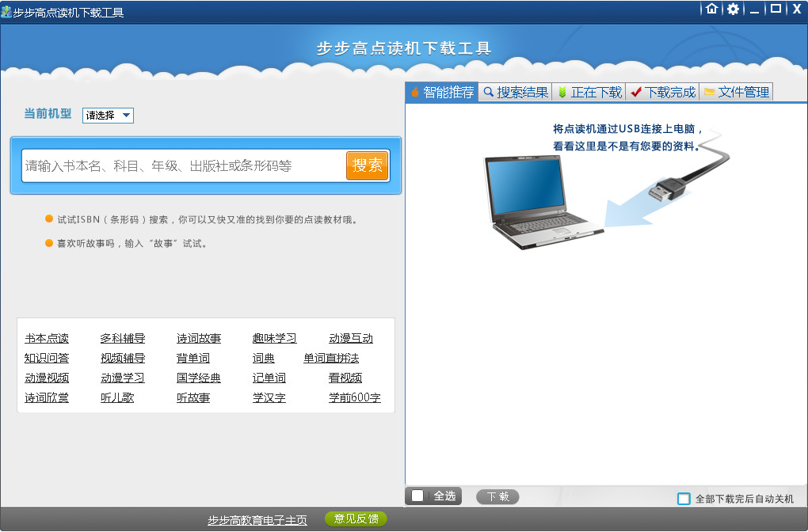Open the home icon in title bar
The height and width of the screenshot is (532, 808).
click(x=711, y=9)
